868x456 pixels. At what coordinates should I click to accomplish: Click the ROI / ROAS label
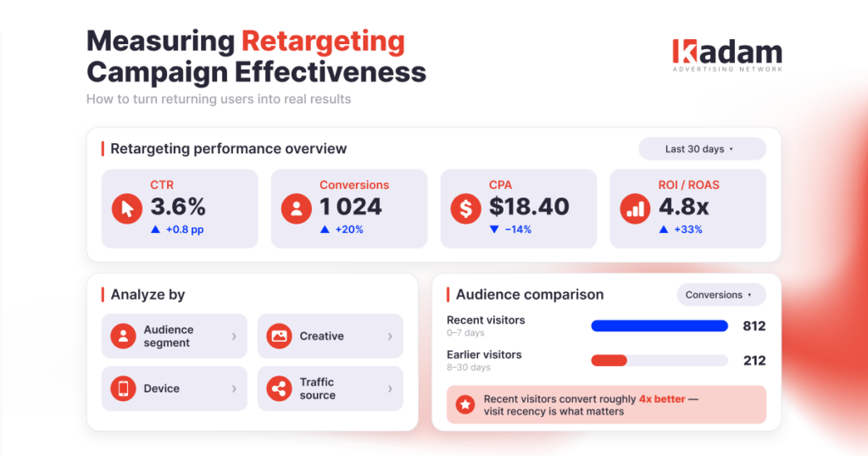688,185
